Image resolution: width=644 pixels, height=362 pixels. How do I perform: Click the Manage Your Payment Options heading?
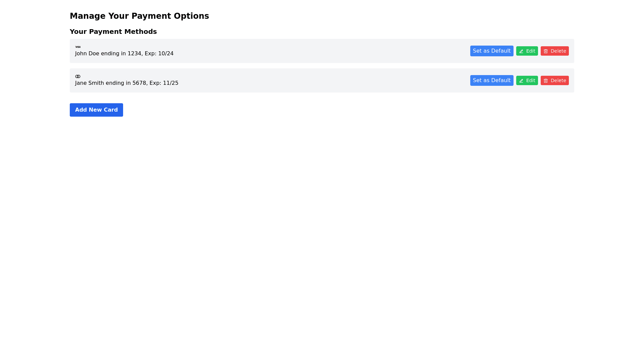tap(139, 16)
